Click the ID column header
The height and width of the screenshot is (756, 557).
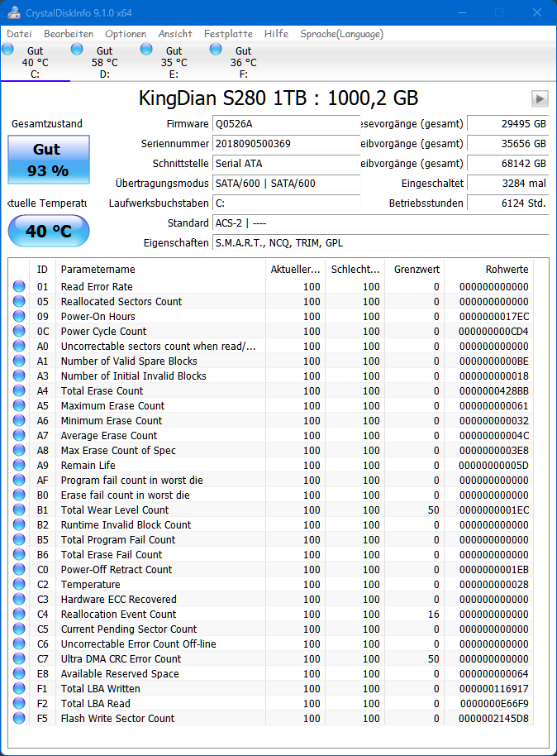point(42,269)
